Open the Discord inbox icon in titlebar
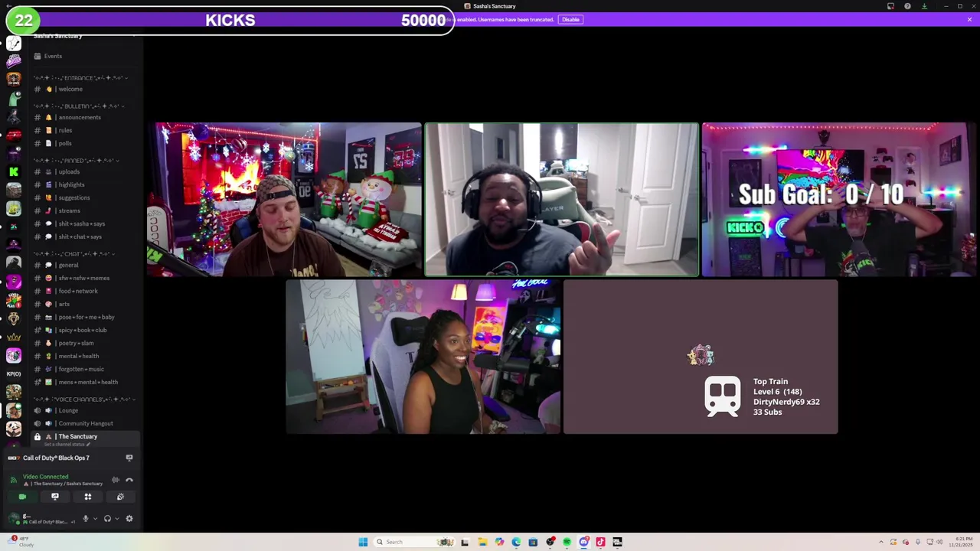This screenshot has height=551, width=980. [890, 6]
